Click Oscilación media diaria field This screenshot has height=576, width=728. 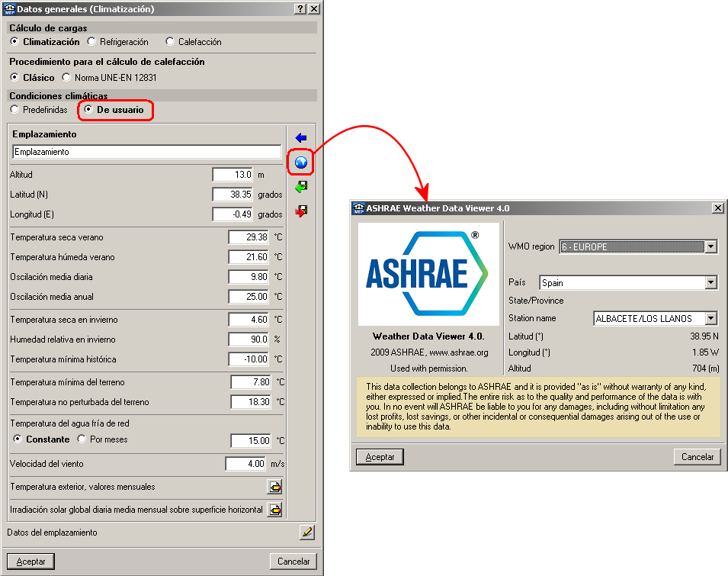click(249, 277)
